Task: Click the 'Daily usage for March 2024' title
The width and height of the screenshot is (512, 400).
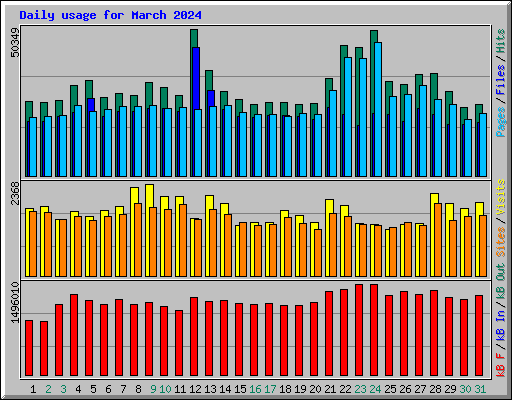Action: click(x=110, y=15)
